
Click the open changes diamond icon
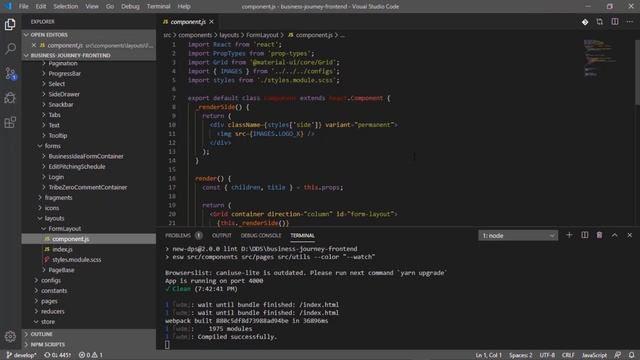tap(585, 22)
